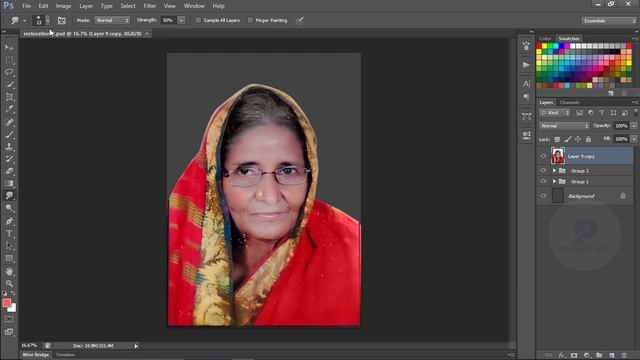This screenshot has height=360, width=640.
Task: Expand the Group 2 folder
Action: [x=554, y=170]
